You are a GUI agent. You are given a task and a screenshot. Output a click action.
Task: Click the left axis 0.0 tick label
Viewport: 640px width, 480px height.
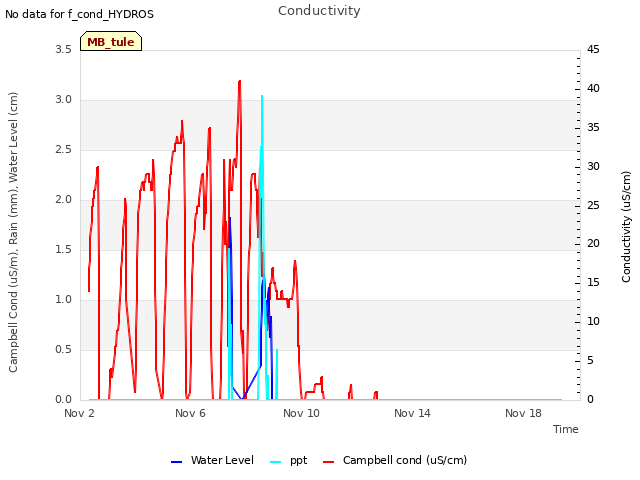[x=63, y=400]
